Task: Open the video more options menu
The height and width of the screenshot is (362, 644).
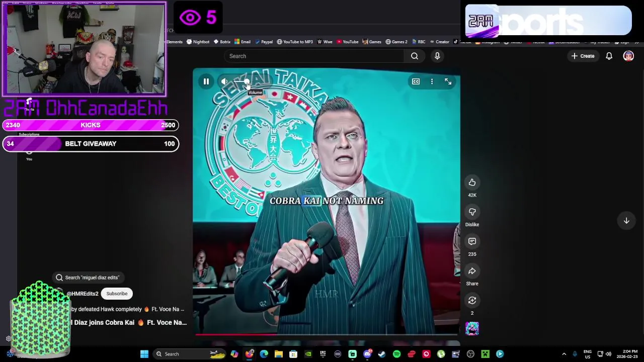Action: tap(432, 81)
